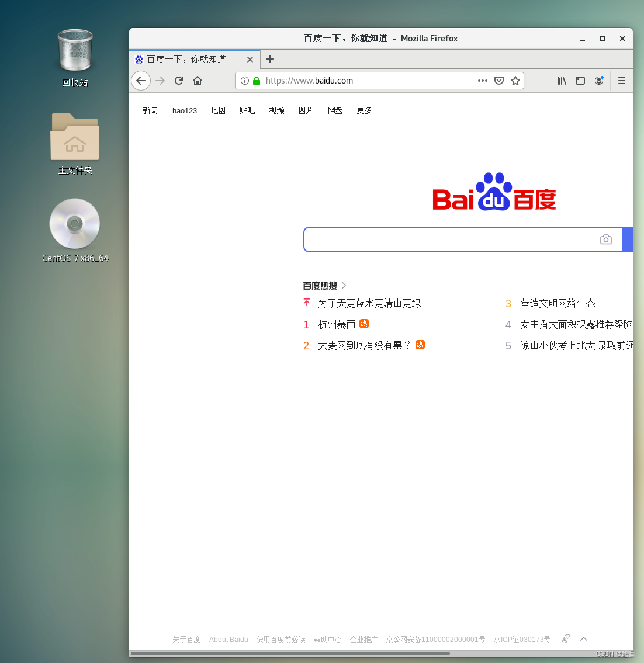Open the About Baidu footer link

[228, 639]
